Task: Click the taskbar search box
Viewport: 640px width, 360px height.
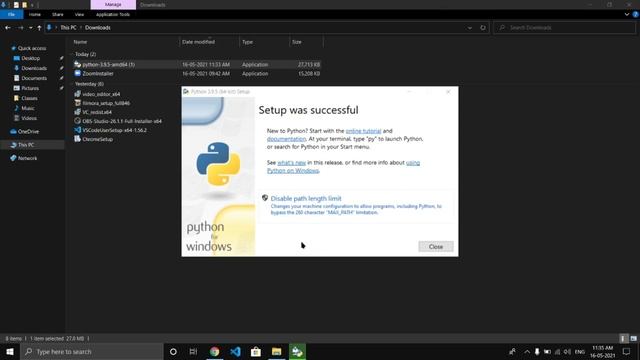Action: [92, 351]
